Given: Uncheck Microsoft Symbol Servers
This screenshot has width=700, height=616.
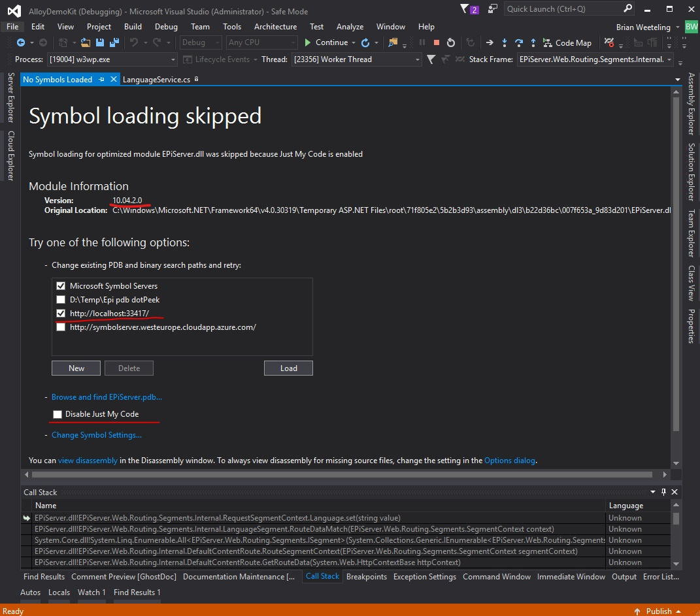Looking at the screenshot, I should click(61, 286).
